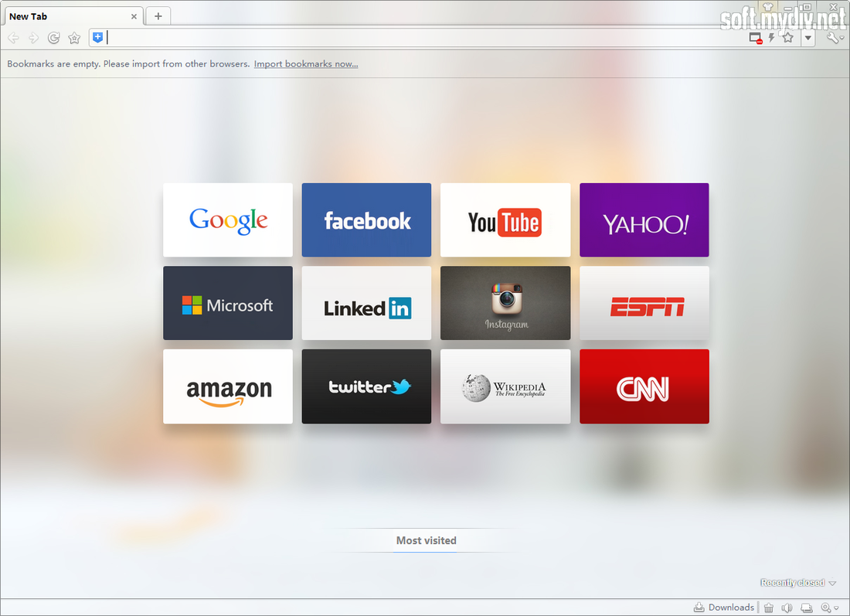Open the Instagram speed dial tile
The height and width of the screenshot is (616, 850).
click(505, 303)
